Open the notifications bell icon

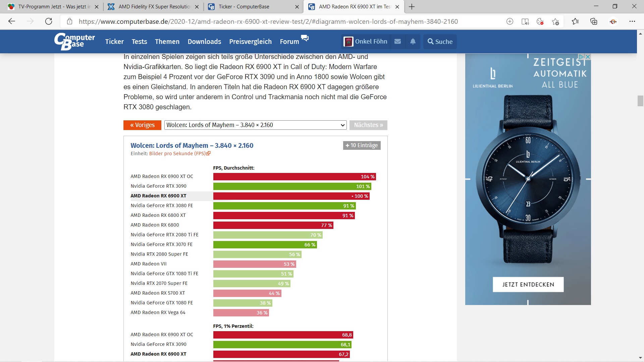413,42
